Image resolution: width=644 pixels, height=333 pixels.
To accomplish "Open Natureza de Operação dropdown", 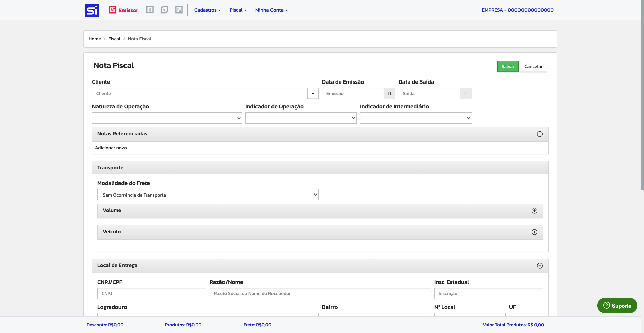I will coord(167,118).
